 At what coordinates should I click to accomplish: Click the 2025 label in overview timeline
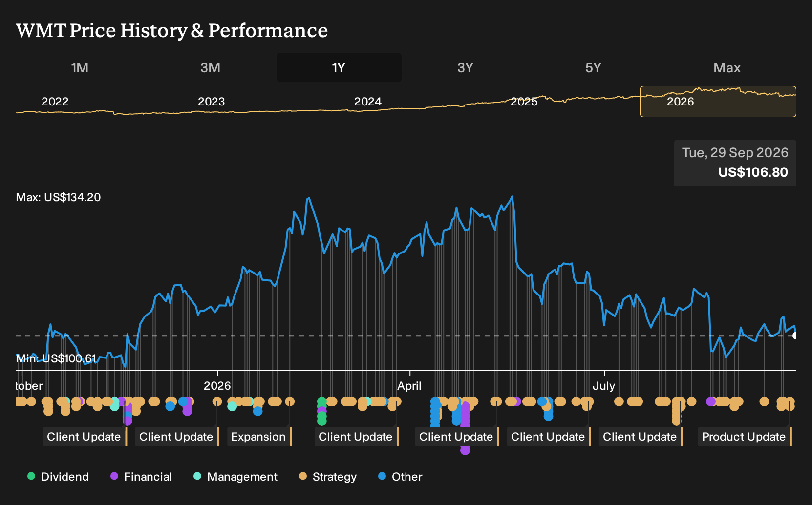[x=524, y=102]
